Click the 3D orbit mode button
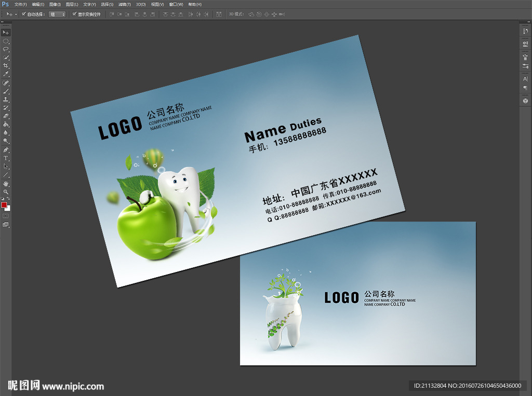Viewport: 532px width, 396px height. (251, 14)
